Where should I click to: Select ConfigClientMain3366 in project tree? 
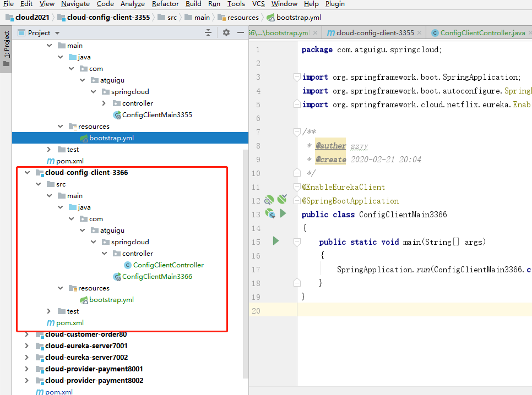point(157,276)
